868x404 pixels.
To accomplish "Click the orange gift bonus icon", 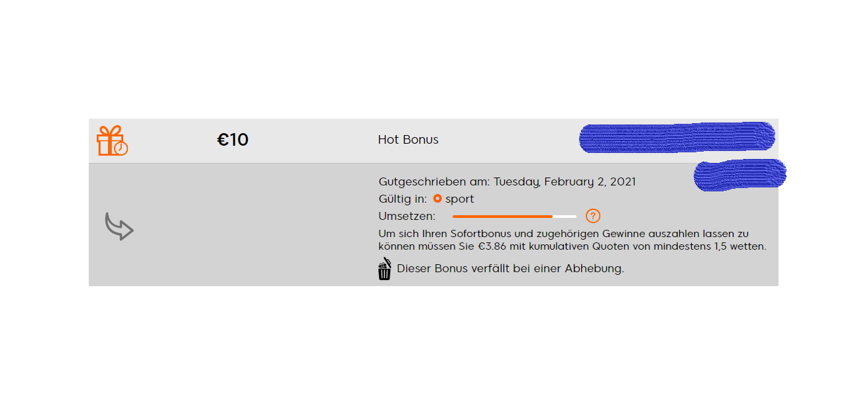I will 112,140.
